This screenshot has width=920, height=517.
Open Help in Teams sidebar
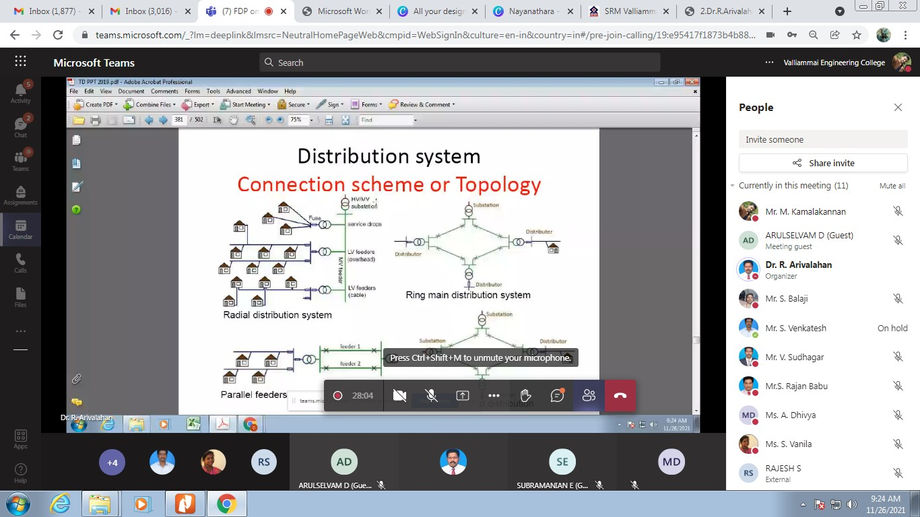[21, 473]
